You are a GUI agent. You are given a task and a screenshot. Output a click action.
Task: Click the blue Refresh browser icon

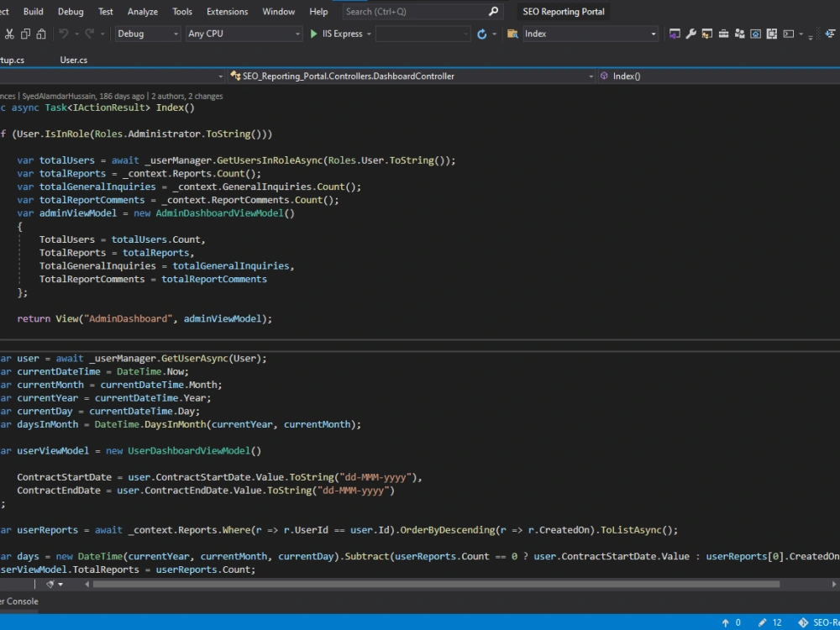point(481,34)
